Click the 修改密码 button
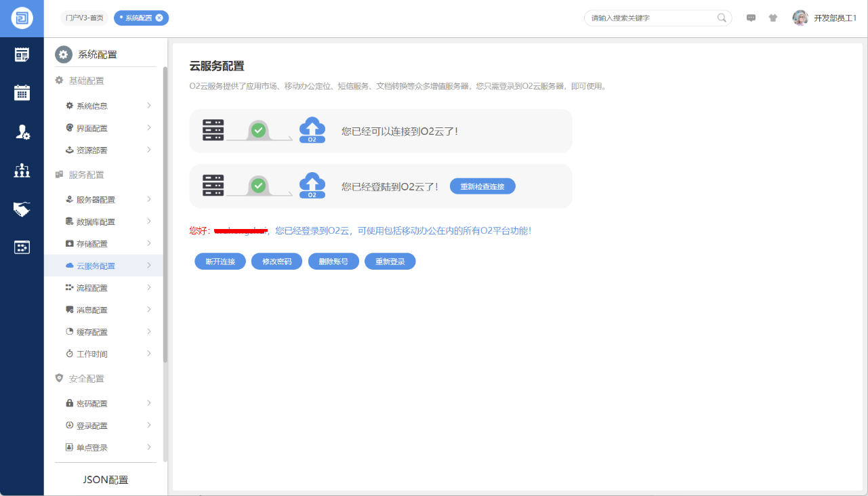Image resolution: width=868 pixels, height=496 pixels. pyautogui.click(x=276, y=262)
